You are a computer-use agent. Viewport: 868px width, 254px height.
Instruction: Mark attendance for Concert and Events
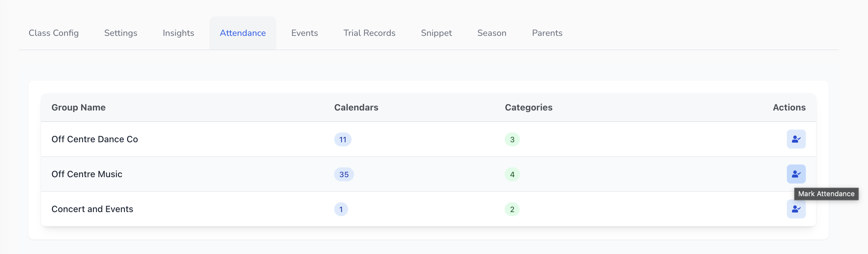tap(796, 209)
